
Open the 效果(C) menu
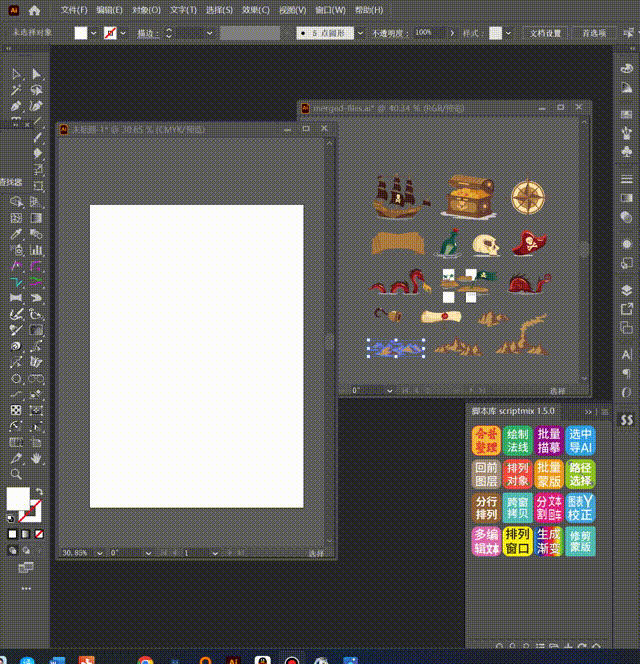[x=255, y=10]
